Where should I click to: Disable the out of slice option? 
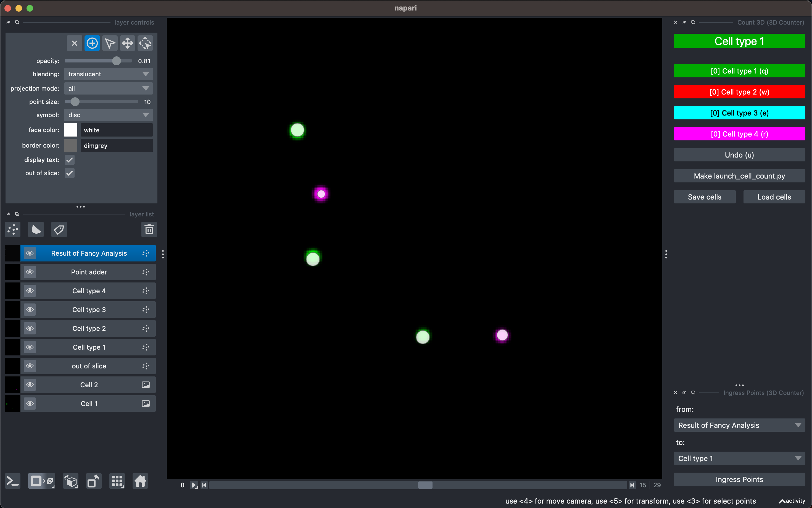[70, 173]
